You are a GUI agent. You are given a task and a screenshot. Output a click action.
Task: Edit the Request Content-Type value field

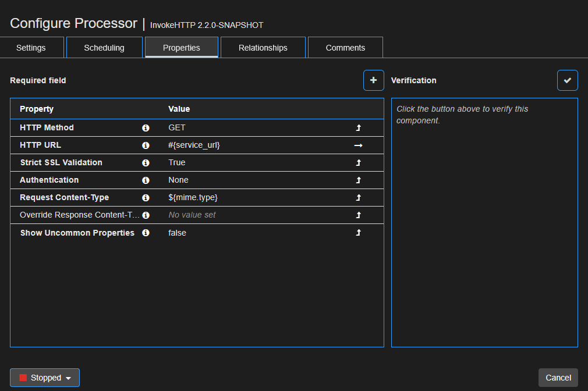pos(250,197)
